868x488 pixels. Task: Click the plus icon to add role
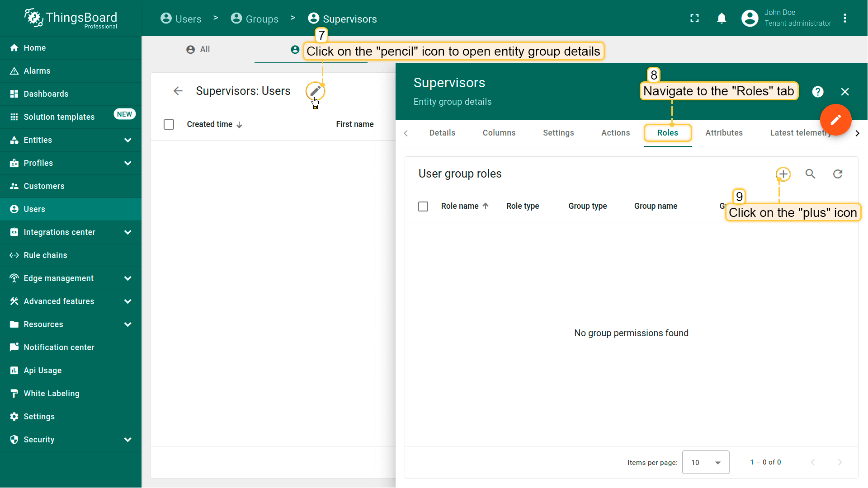coord(783,174)
